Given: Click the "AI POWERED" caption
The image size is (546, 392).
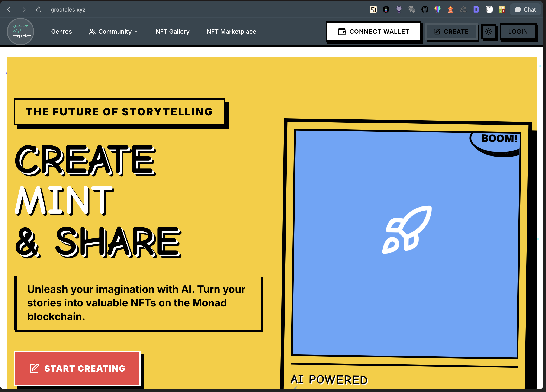Looking at the screenshot, I should pos(329,379).
